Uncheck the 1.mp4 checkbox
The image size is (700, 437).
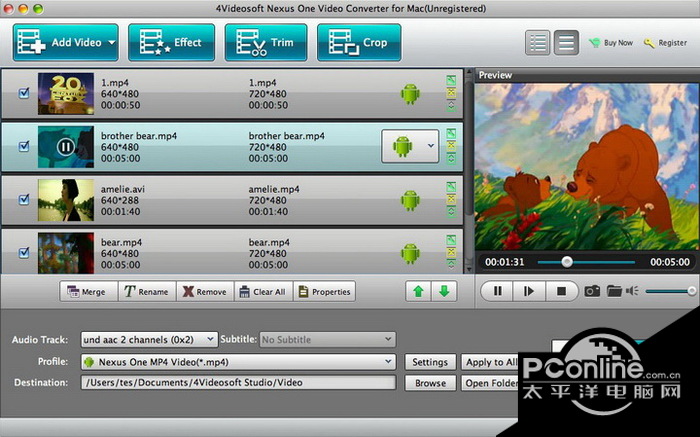(x=24, y=93)
